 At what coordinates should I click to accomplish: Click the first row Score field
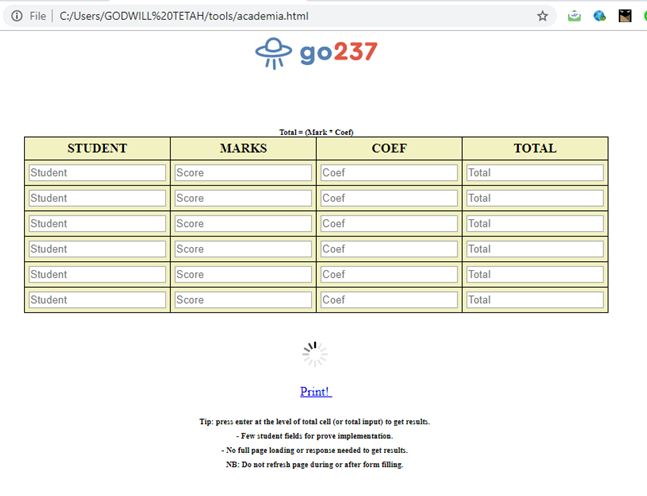(x=243, y=172)
